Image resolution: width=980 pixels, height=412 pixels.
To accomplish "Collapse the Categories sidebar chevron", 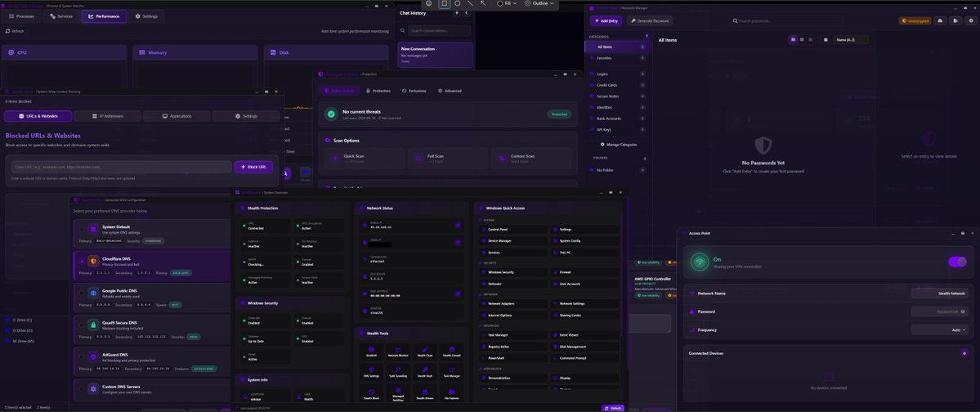I will click(647, 36).
